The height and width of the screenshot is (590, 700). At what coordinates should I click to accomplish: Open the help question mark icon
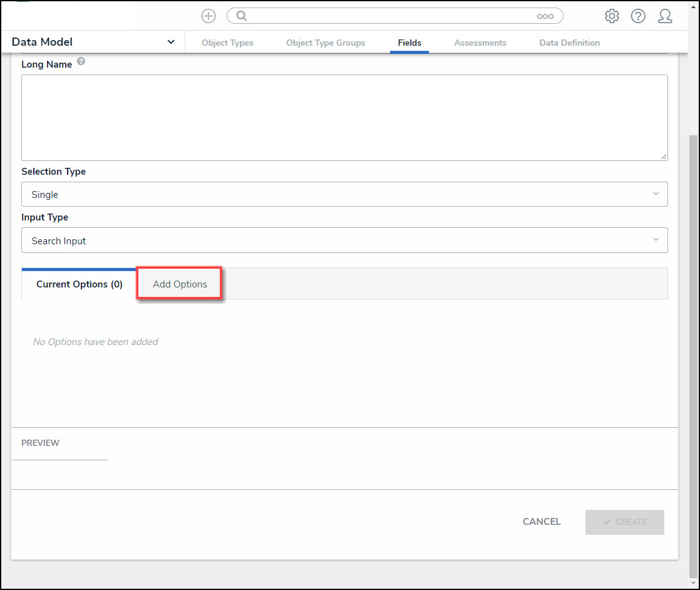638,16
